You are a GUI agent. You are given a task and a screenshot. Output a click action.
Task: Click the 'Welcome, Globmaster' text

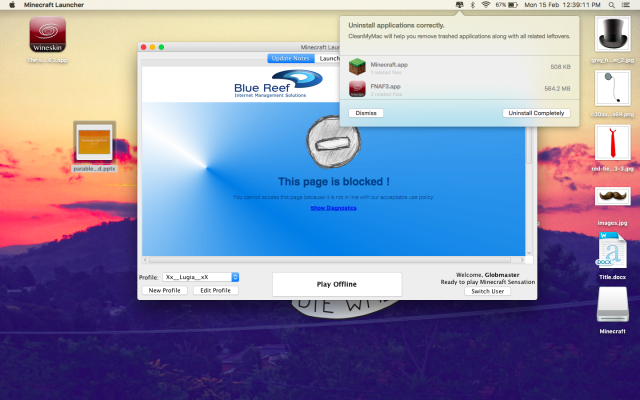pos(487,275)
